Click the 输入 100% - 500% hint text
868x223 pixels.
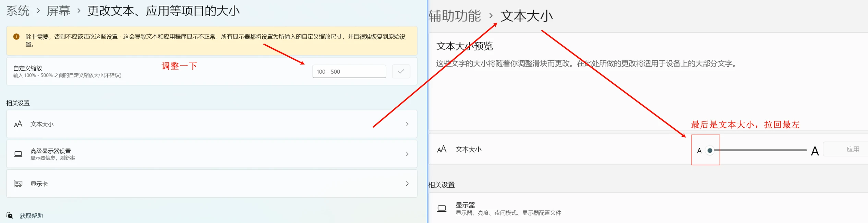click(x=67, y=75)
